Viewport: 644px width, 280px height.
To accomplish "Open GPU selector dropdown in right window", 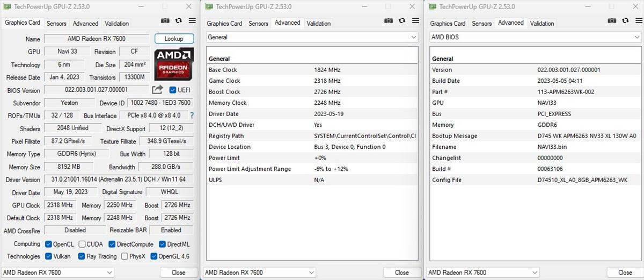I will click(x=483, y=272).
